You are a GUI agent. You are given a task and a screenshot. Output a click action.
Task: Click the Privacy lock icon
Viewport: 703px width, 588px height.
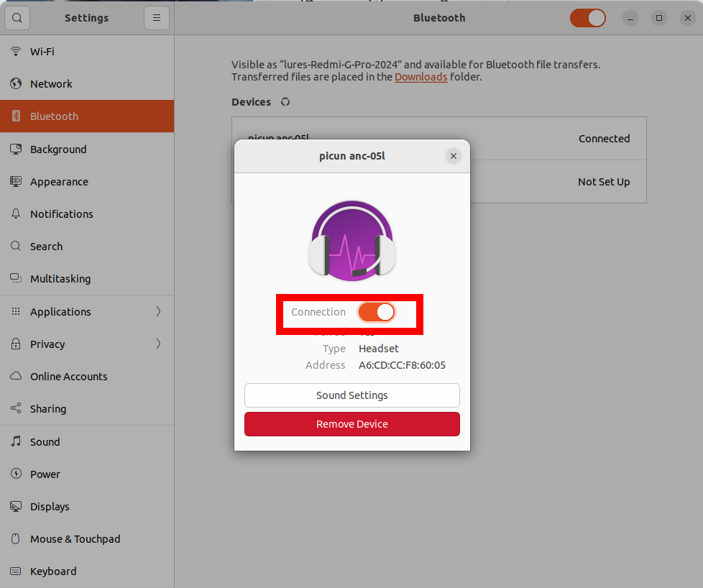[x=16, y=344]
